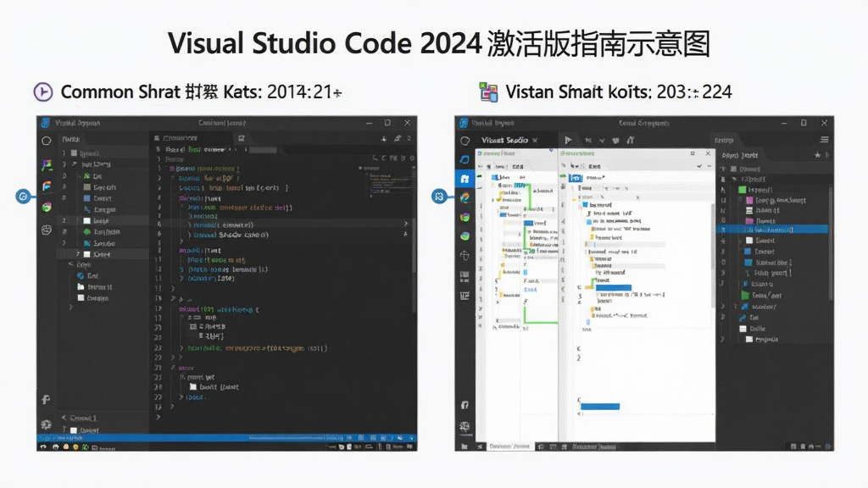This screenshot has height=488, width=868.
Task: Click the white F icon above left window's gear
Action: coord(46,400)
